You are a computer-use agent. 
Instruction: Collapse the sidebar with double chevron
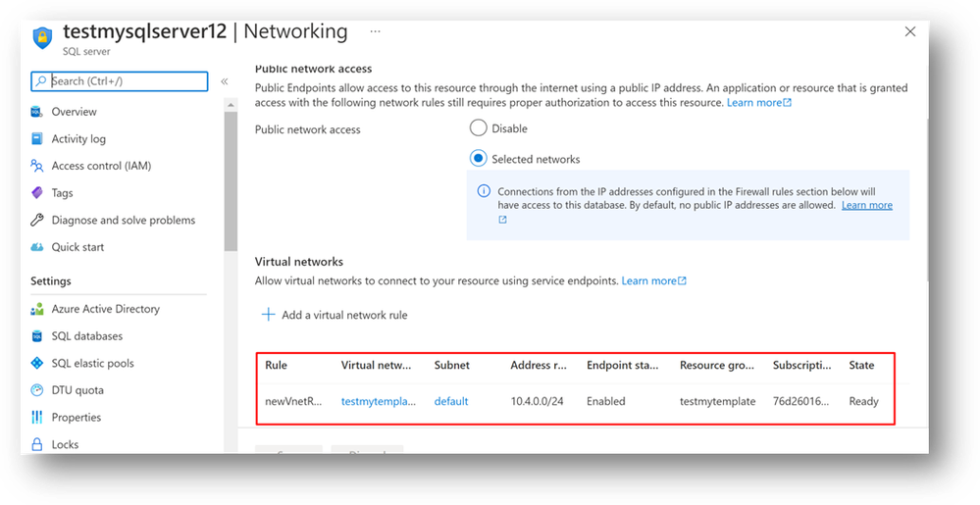(225, 81)
